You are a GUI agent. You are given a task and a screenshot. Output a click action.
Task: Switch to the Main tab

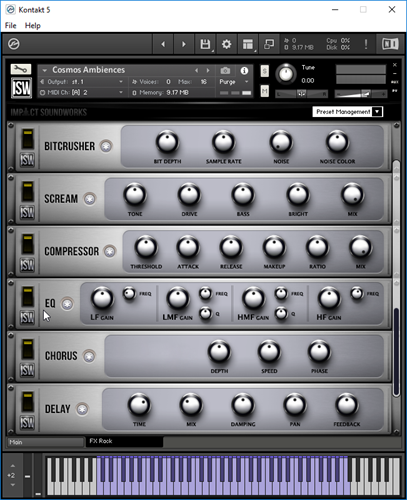[45, 442]
